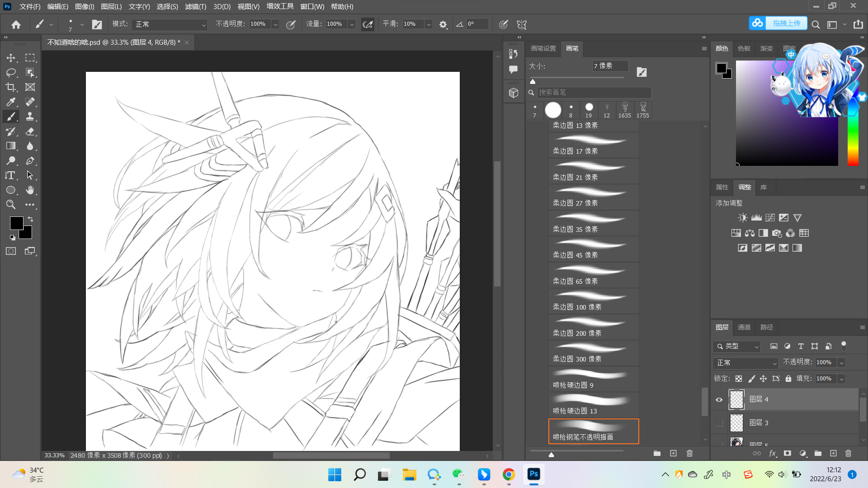Select the Ellipse shape tool
The image size is (868, 488).
[x=11, y=190]
